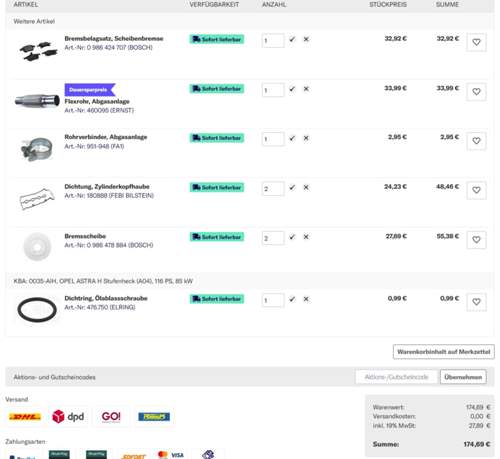Screen dimensions: 500x459
Task: Delete Dichtring, Ölablassschraube using X icon
Action: pos(306,299)
